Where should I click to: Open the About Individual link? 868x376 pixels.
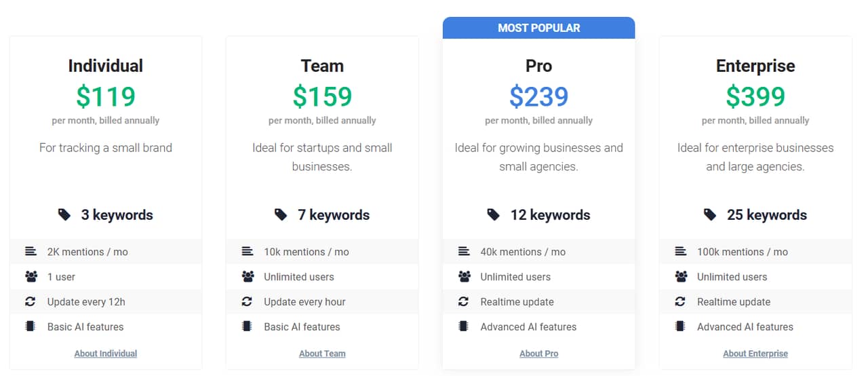click(x=106, y=354)
